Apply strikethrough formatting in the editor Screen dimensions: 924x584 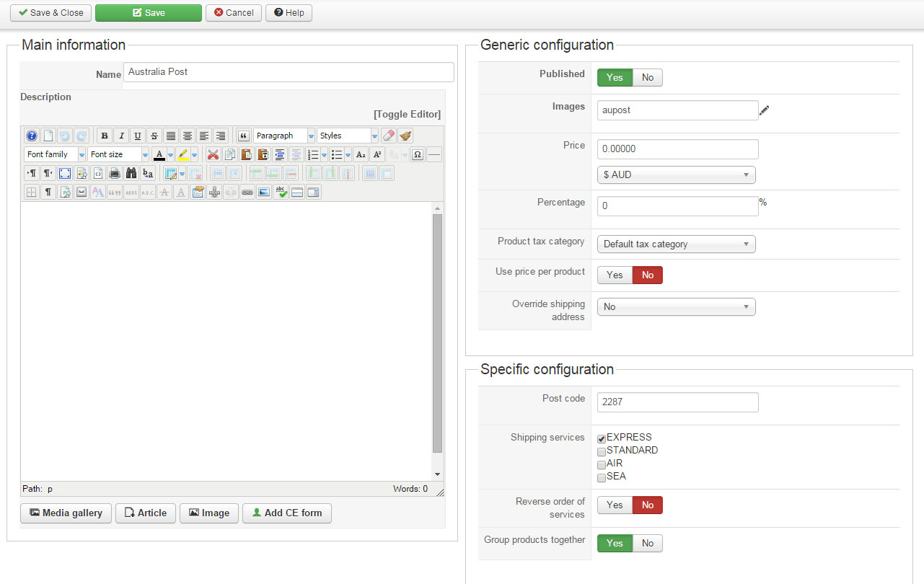click(154, 136)
